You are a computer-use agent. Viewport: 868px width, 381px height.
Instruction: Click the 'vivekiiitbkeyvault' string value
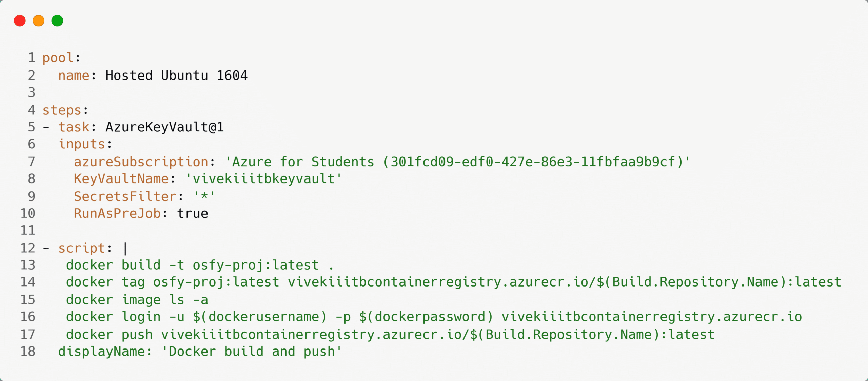point(263,178)
